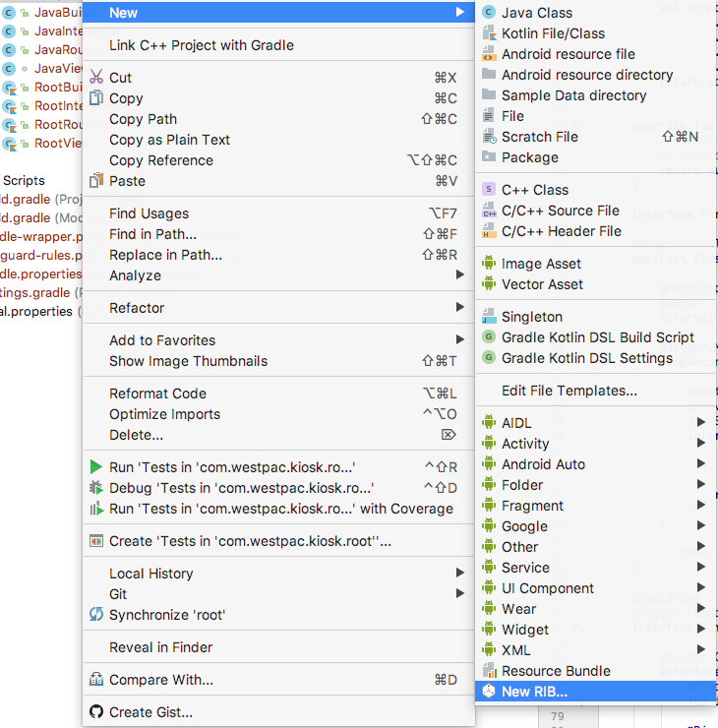
Task: Click the Run Tests green play icon
Action: 96,467
